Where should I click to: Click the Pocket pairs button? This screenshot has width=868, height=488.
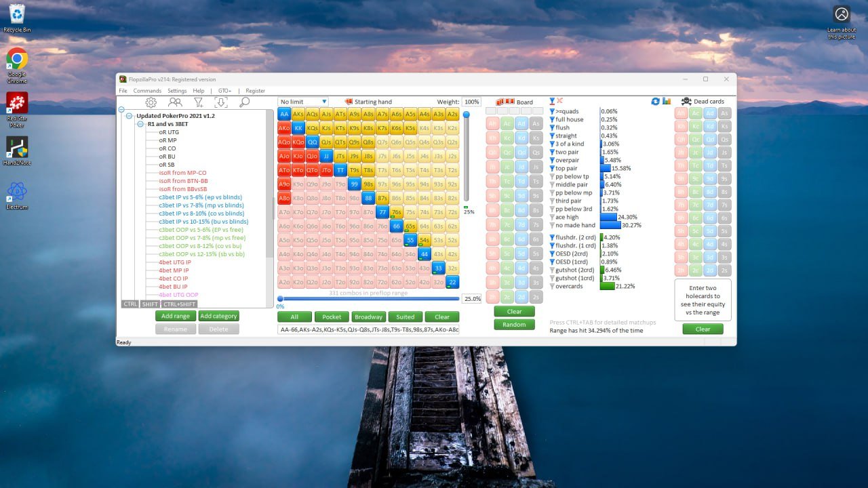(x=332, y=317)
